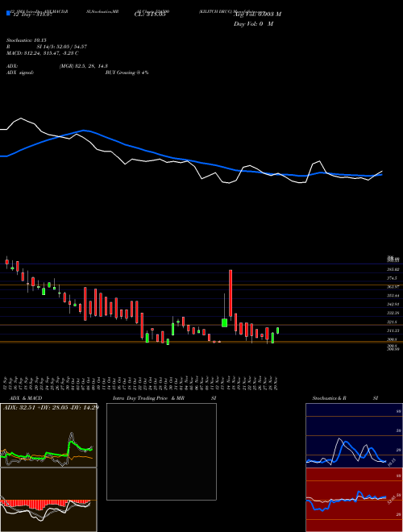This screenshot has width=403, height=532.
Task: Click the 342.93 price axis label
Action: [393, 305]
